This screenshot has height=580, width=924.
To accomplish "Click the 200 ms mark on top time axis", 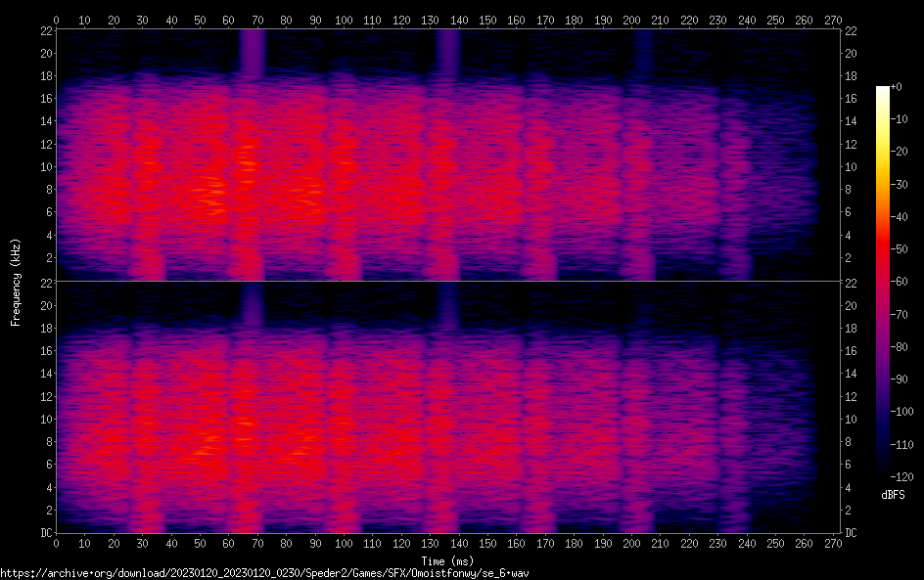I will (x=631, y=20).
